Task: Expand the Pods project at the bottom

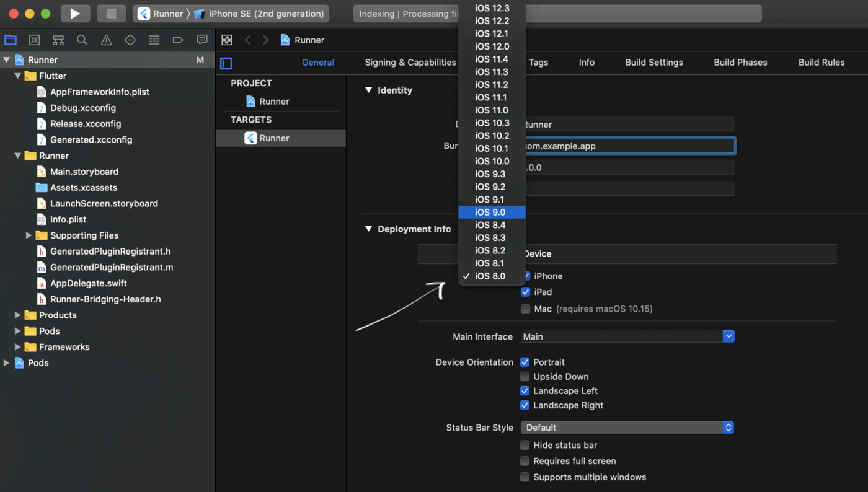Action: pyautogui.click(x=7, y=363)
